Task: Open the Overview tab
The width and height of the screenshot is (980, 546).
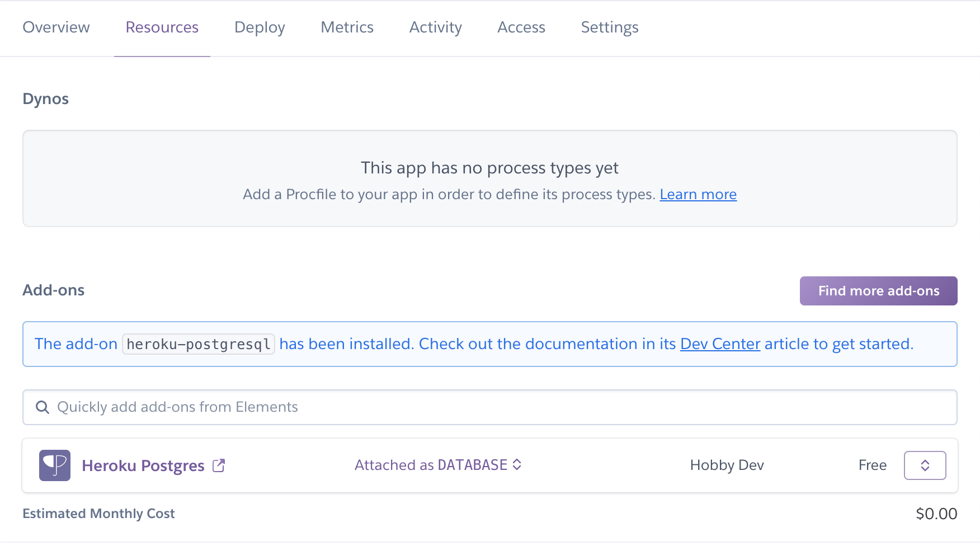Action: click(56, 27)
